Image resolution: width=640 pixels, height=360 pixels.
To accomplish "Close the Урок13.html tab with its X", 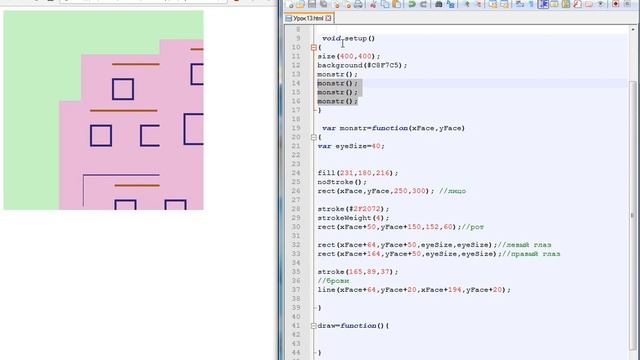I will pos(329,18).
